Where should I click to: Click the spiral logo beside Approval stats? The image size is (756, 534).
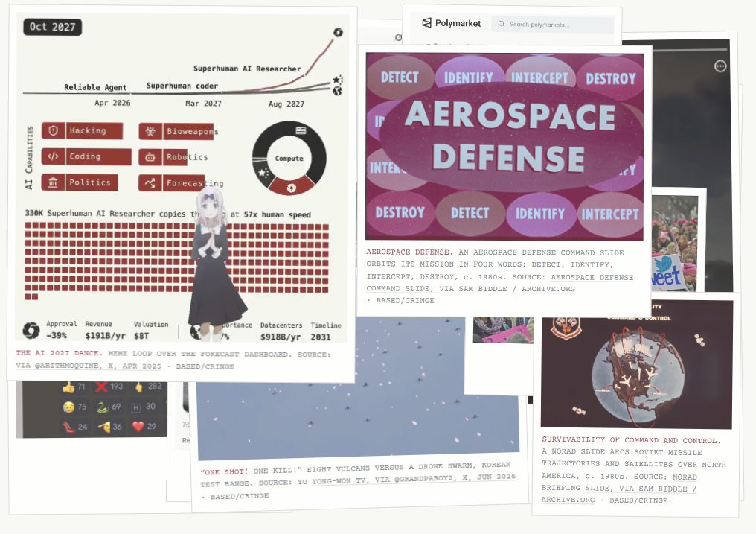(31, 331)
